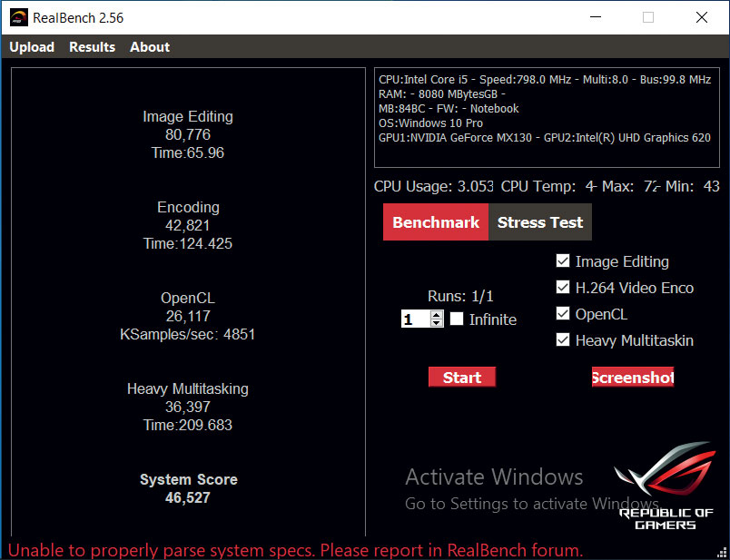
Task: Click the Encoding score 42,821
Action: pyautogui.click(x=188, y=225)
